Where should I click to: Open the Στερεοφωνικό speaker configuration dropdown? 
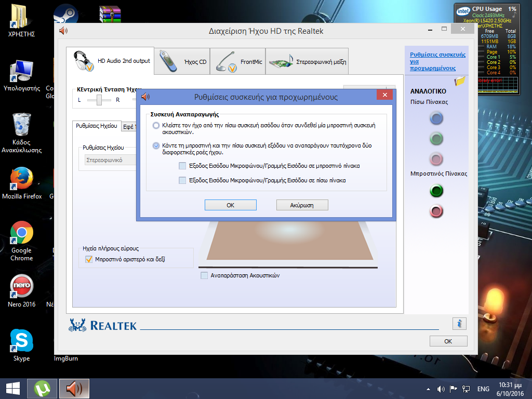pyautogui.click(x=110, y=160)
